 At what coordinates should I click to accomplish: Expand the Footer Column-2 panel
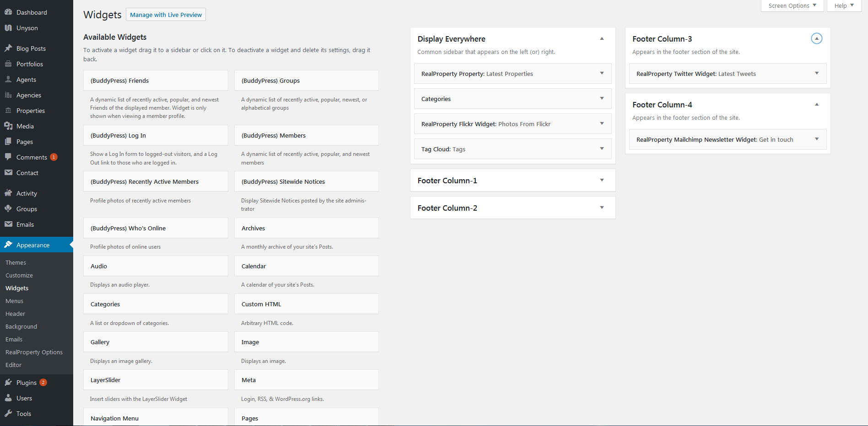pos(602,208)
